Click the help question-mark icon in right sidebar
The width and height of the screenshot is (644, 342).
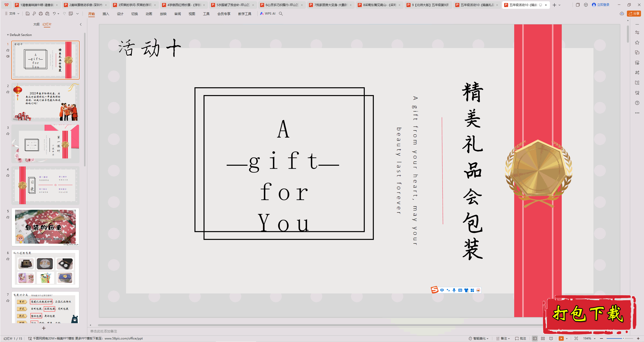click(x=637, y=103)
